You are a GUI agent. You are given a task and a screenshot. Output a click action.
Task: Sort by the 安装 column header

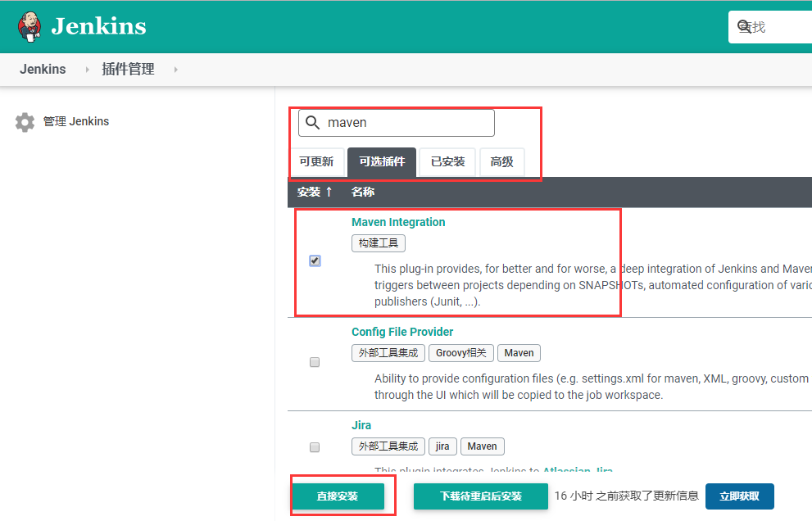[315, 193]
